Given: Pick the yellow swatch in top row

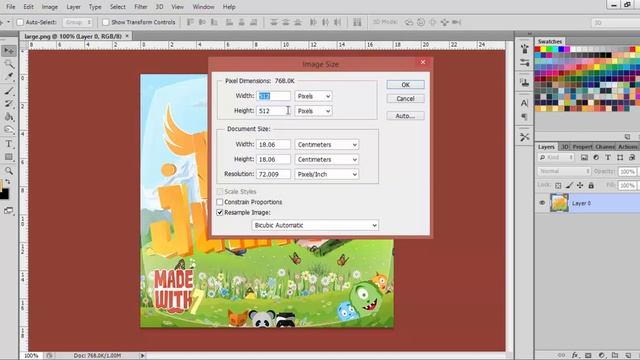Looking at the screenshot, I should [543, 49].
